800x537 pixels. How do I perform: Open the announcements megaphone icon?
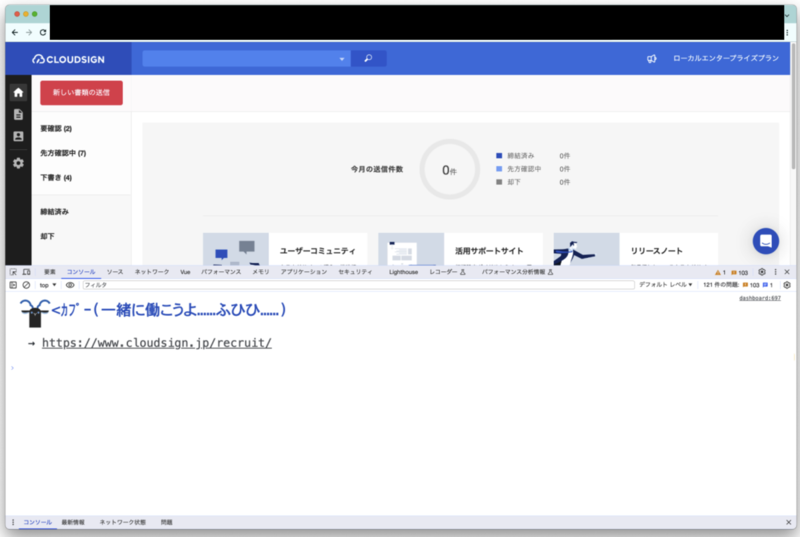[652, 59]
